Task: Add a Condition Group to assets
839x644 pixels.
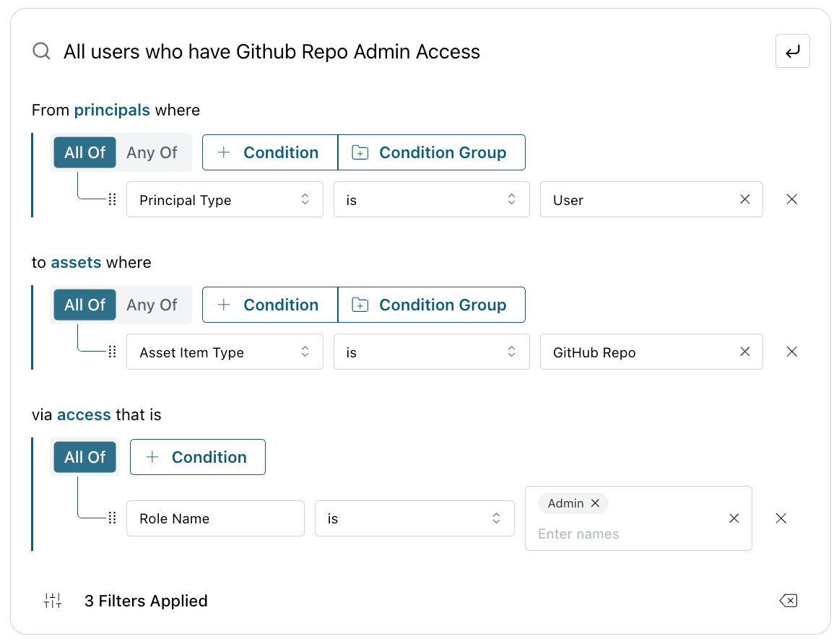Action: pyautogui.click(x=431, y=305)
